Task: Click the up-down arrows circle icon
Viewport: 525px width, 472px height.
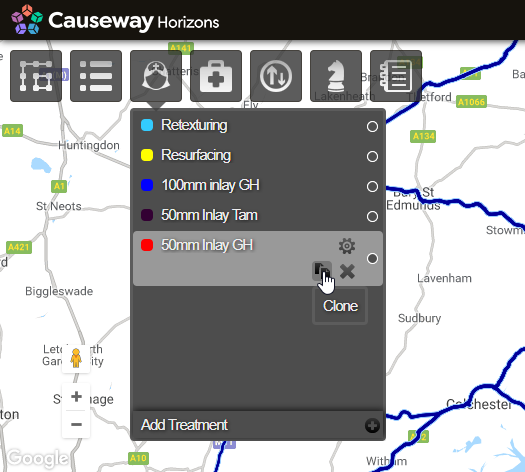Action: coord(276,76)
